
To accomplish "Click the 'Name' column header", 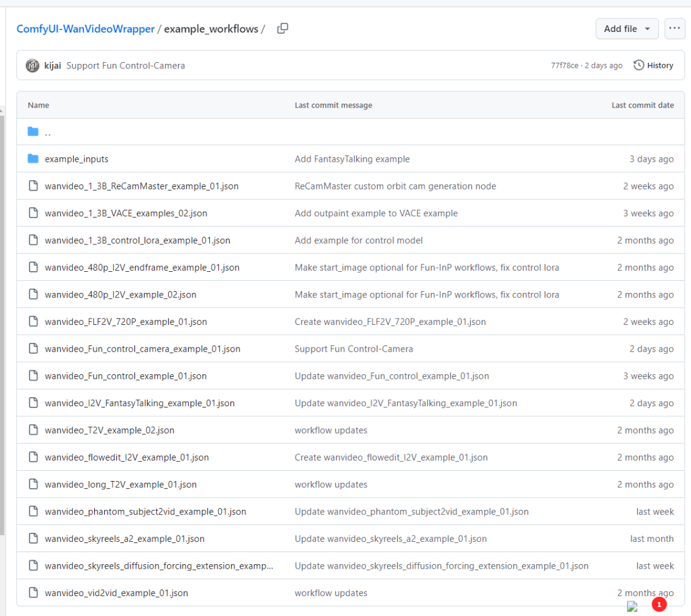I will point(38,106).
